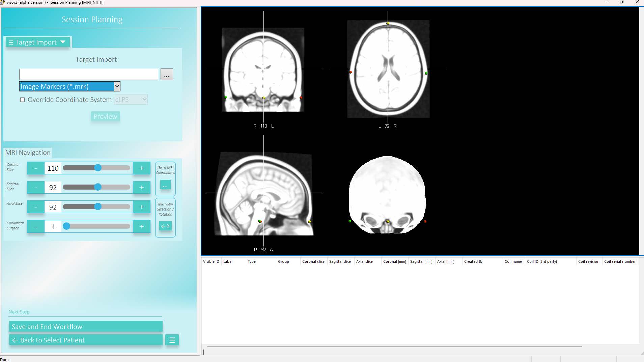Click the Go to MRI Coordinates button
This screenshot has height=362, width=644.
click(165, 185)
